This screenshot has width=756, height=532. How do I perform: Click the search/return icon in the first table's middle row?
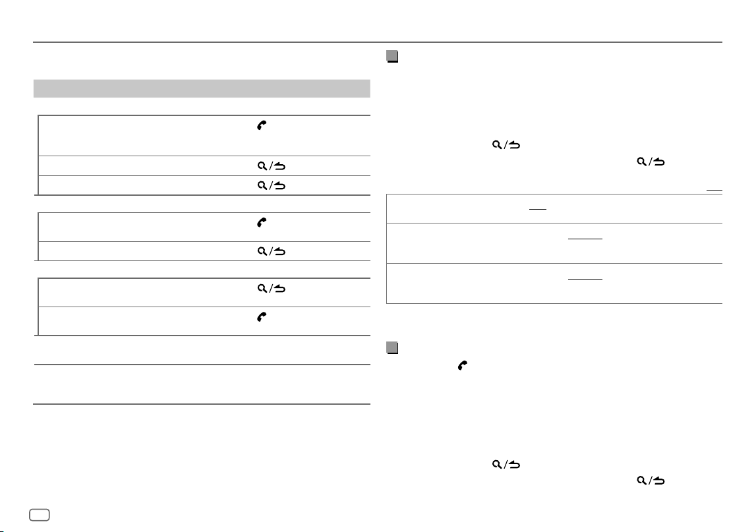(272, 166)
